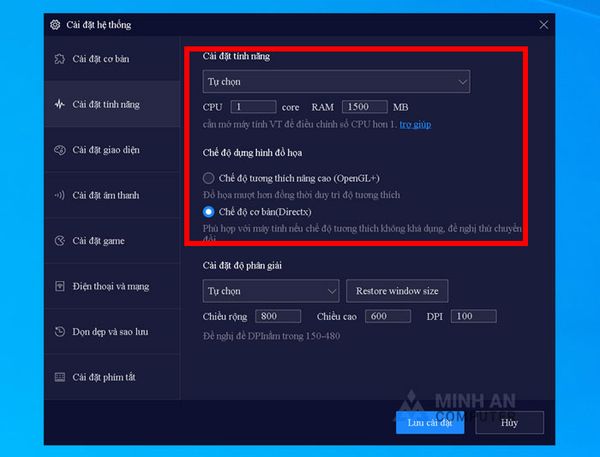
Task: Expand the Cài đặt tính năng Tự chọn dropdown
Action: tap(336, 82)
